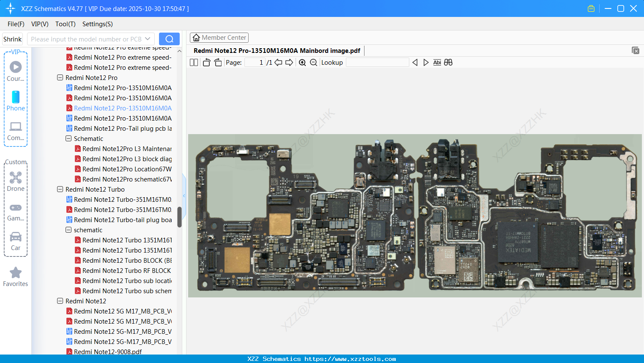Select the Drone category in the sidebar

coord(16,181)
